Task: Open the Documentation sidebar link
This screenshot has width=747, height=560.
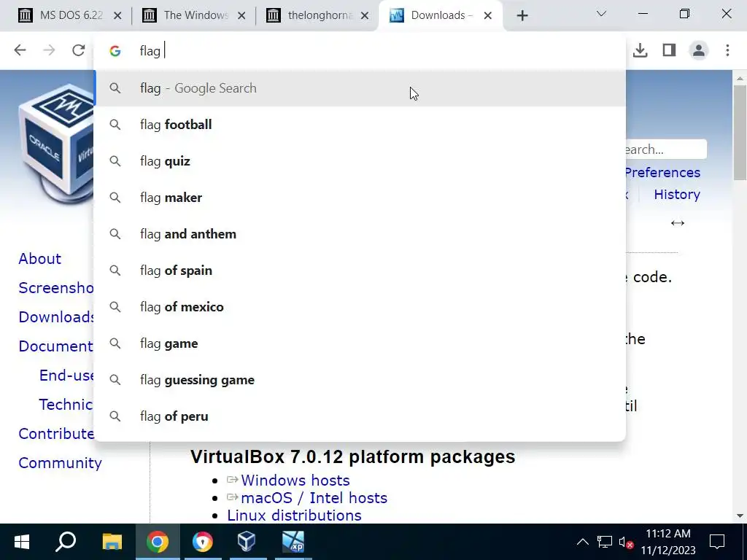Action: (x=56, y=346)
